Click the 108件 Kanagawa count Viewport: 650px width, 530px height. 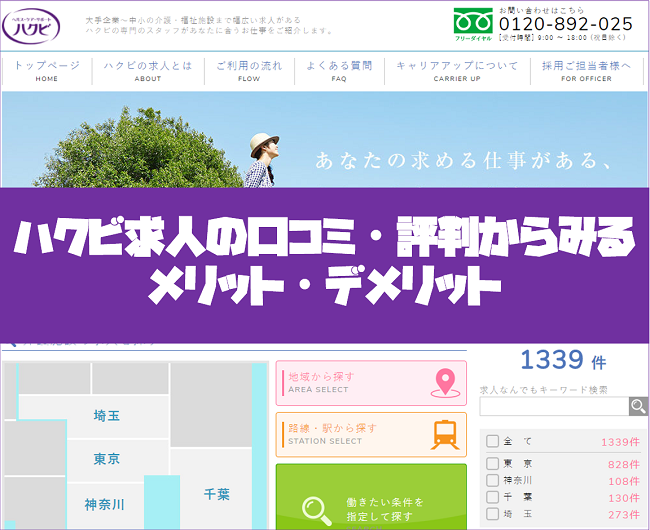[x=623, y=481]
